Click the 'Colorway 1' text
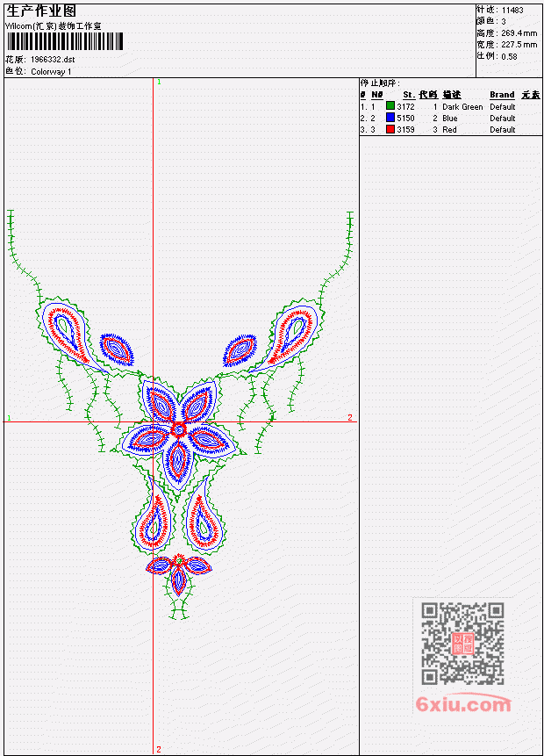 click(x=51, y=71)
